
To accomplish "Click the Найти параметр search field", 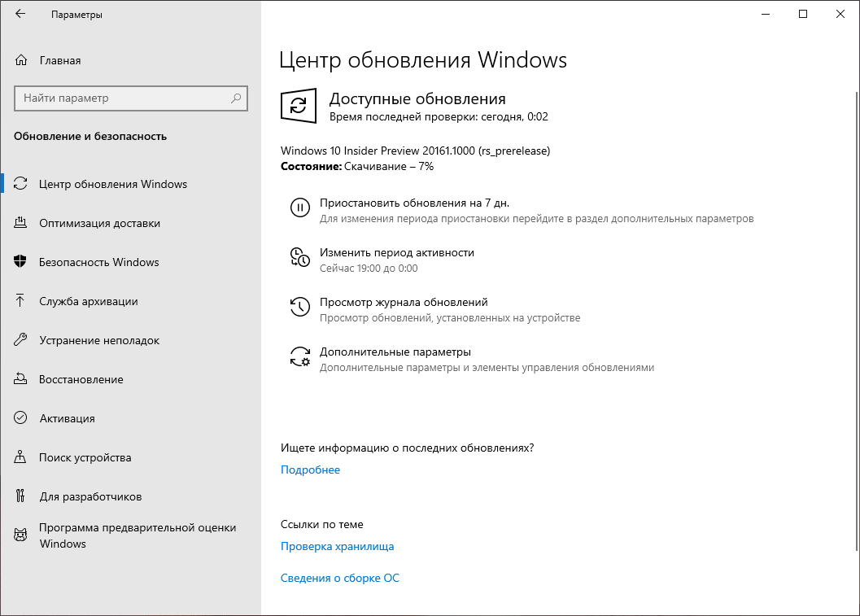I will [130, 98].
